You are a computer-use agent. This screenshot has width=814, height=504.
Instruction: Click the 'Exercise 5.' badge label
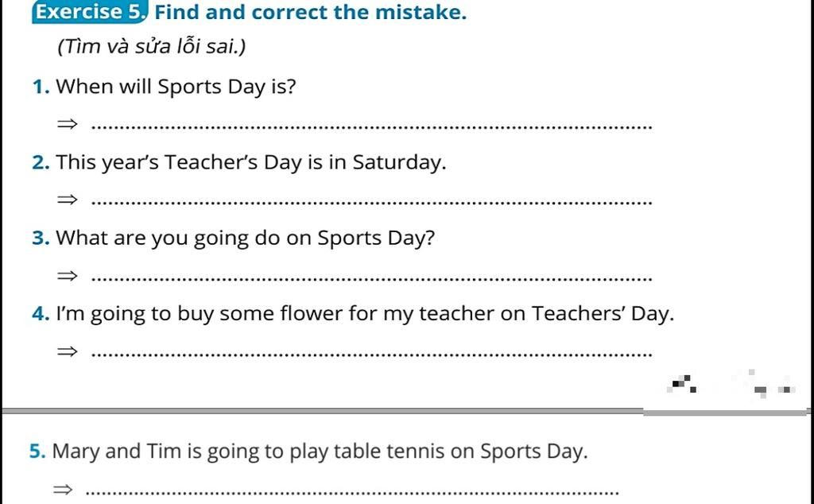click(90, 13)
